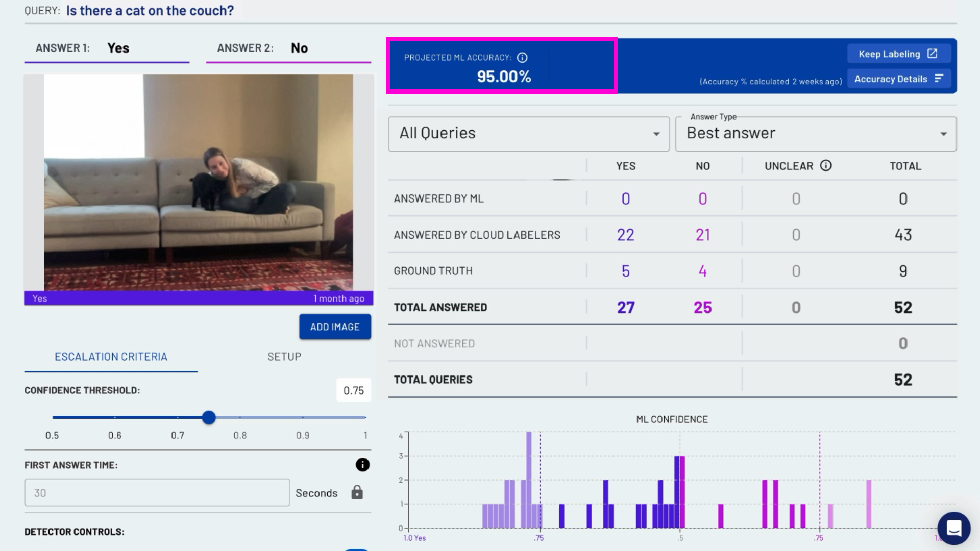This screenshot has width=980, height=551.
Task: Click the Projected ML Accuracy info icon
Action: (x=522, y=58)
